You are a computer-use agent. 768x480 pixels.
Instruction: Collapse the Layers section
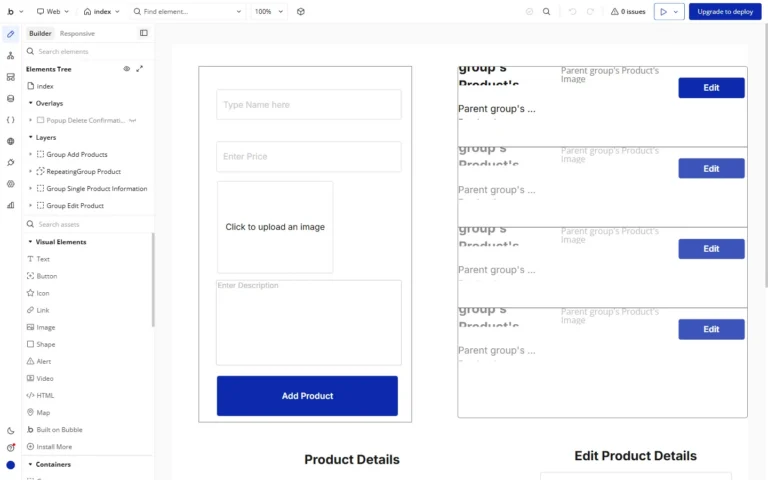(x=30, y=138)
